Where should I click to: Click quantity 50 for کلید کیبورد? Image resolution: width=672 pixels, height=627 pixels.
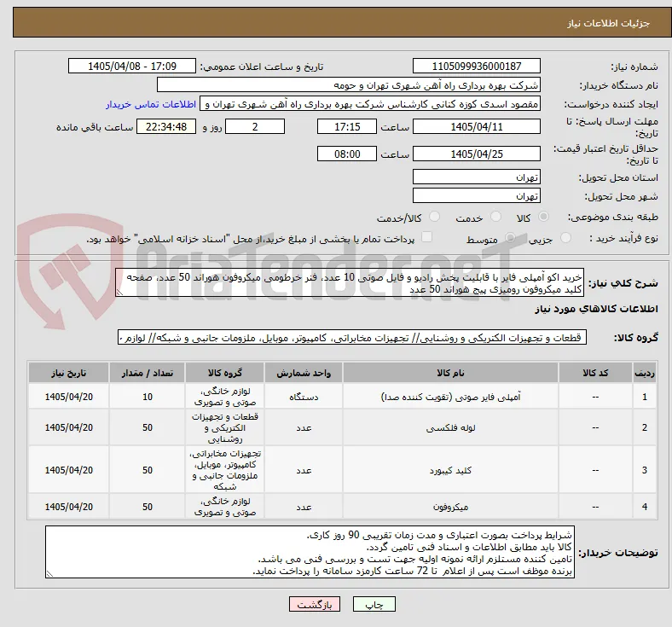click(x=148, y=470)
